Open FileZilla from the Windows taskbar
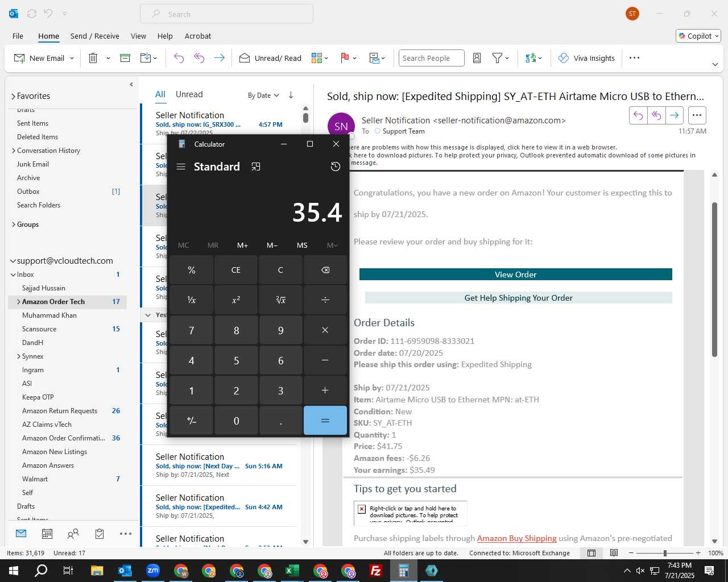Image resolution: width=728 pixels, height=582 pixels. coord(376,571)
